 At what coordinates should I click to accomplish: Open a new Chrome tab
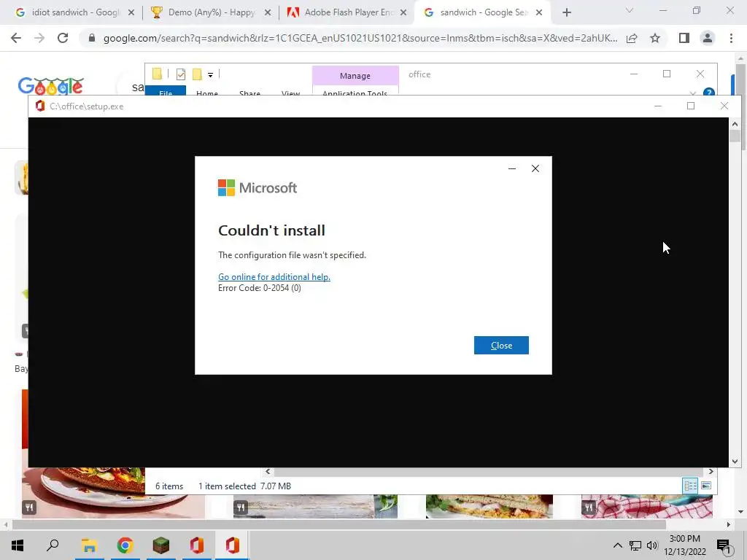click(566, 12)
